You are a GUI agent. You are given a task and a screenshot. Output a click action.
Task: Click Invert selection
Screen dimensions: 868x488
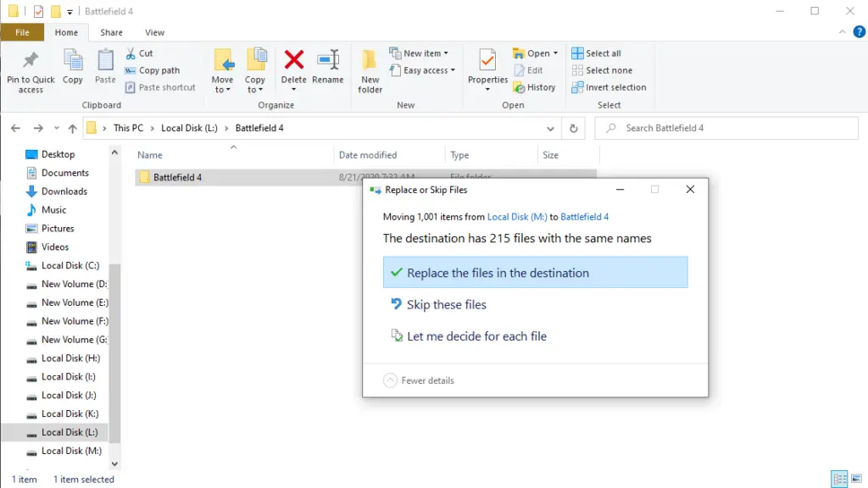point(609,87)
